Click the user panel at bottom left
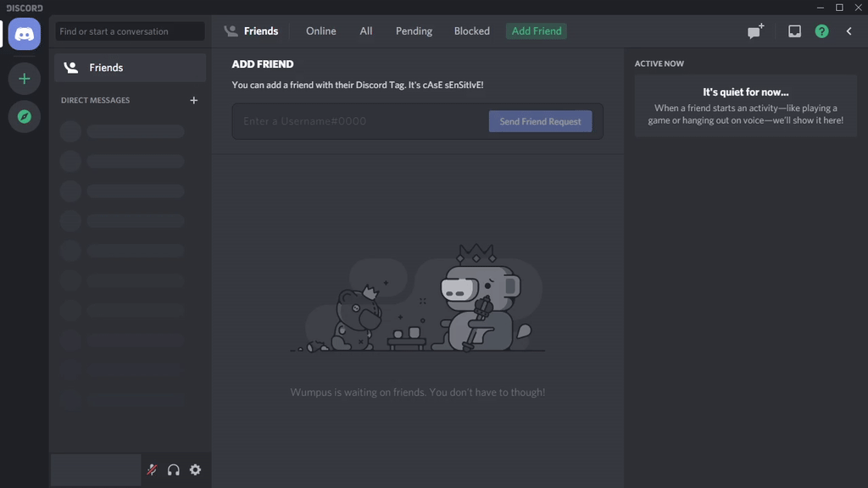The height and width of the screenshot is (488, 868). tap(96, 469)
